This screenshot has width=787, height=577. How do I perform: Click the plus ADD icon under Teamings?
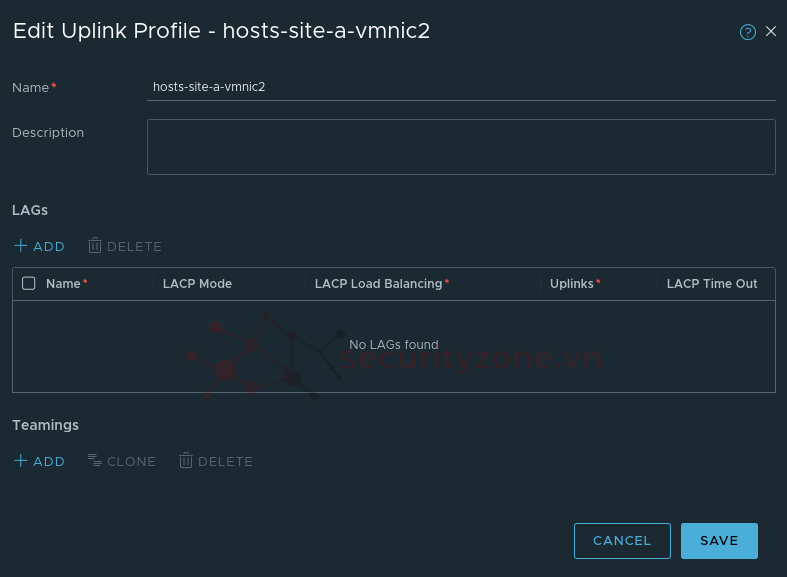point(20,461)
